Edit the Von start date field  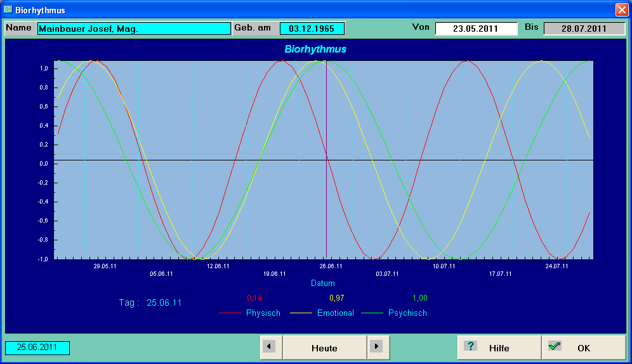[476, 29]
